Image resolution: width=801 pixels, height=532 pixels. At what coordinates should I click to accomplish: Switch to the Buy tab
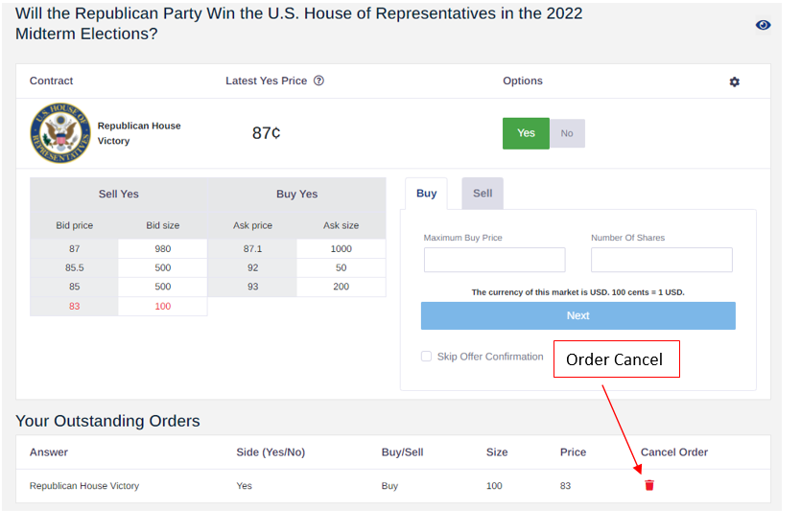[426, 193]
